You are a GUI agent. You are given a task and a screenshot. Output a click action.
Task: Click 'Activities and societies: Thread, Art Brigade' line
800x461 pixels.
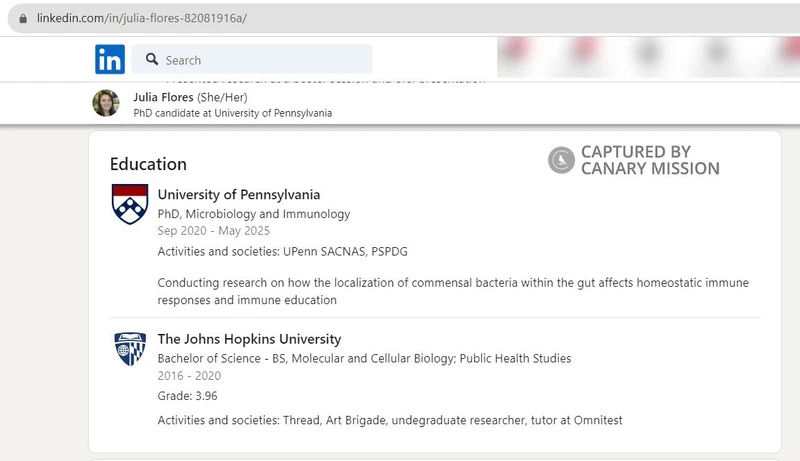pos(390,420)
